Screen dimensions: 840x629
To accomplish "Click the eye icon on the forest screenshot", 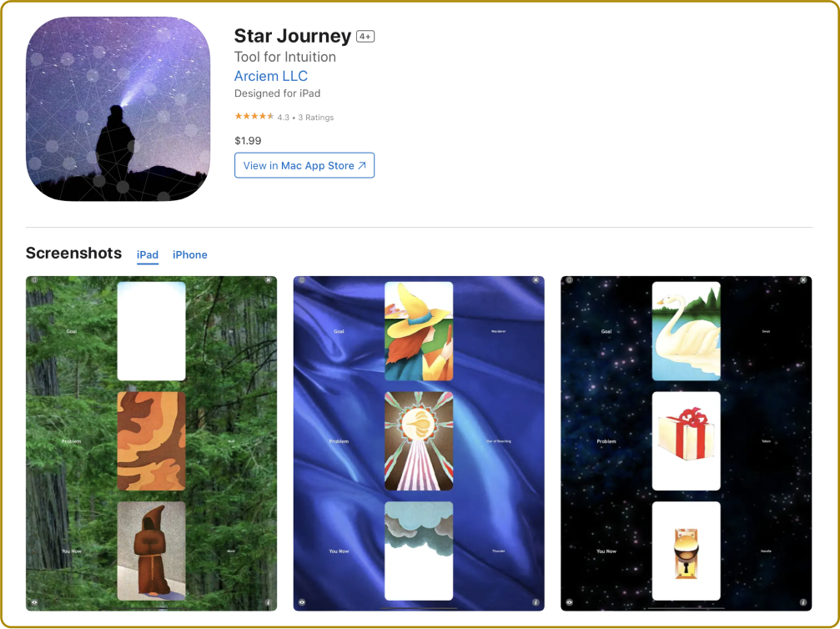I will 34,602.
